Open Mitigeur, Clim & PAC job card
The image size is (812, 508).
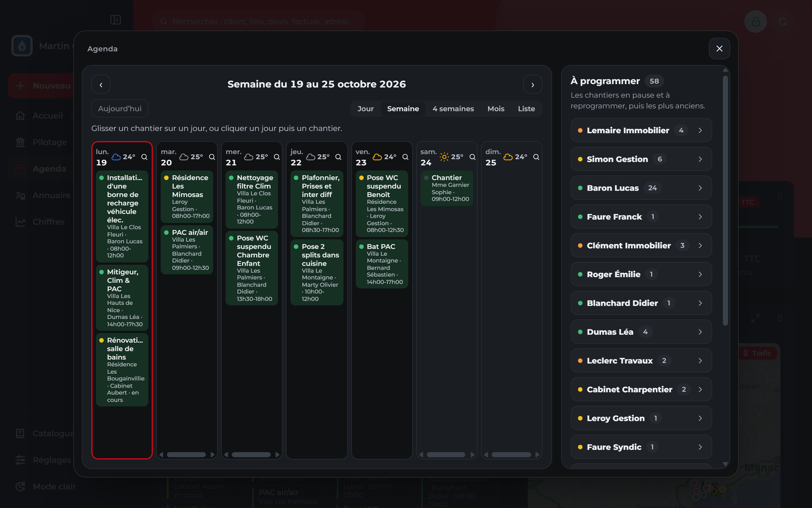click(122, 298)
